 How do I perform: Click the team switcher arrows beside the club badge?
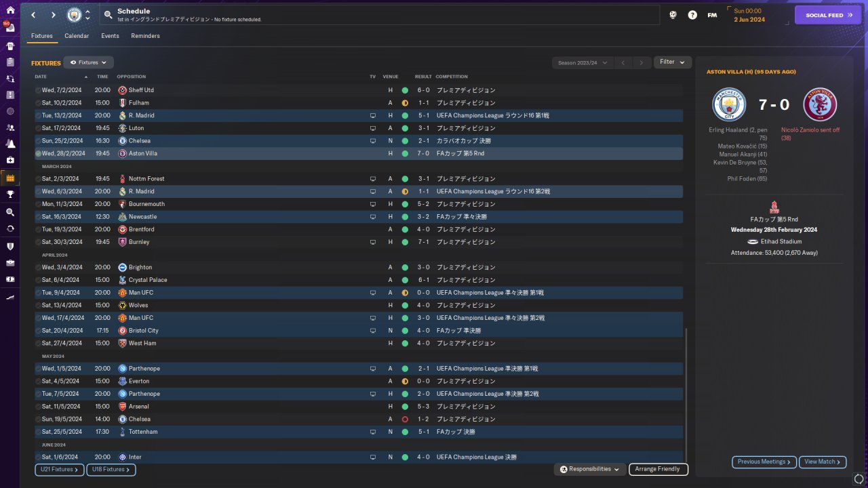[87, 15]
